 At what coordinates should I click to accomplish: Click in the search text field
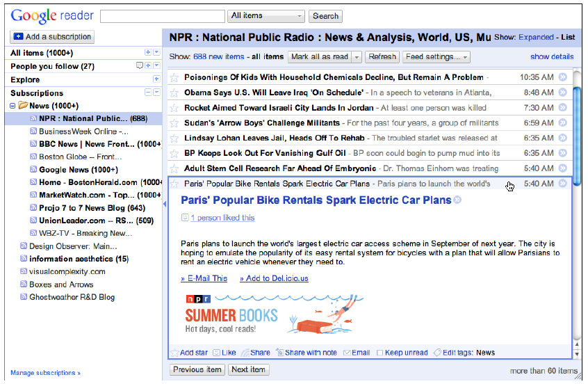(x=163, y=16)
